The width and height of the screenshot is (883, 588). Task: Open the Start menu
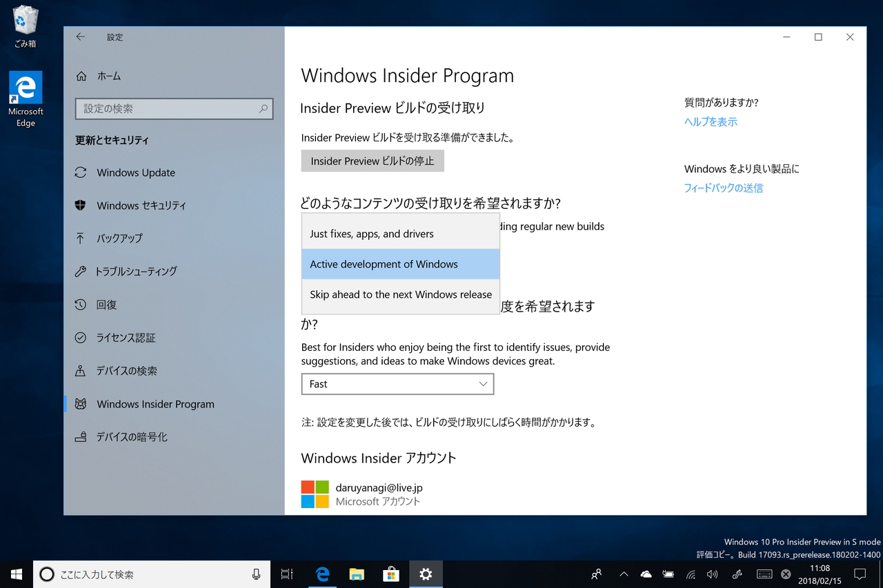(17, 574)
